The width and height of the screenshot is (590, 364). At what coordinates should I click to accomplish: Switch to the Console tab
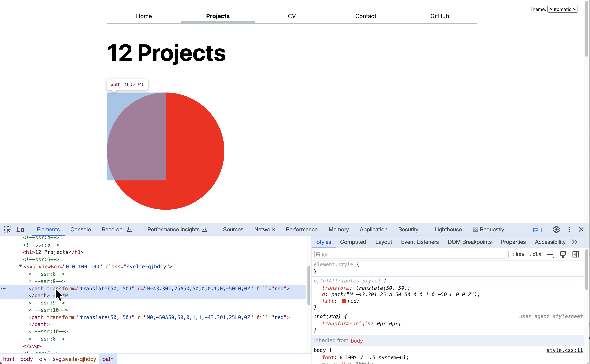point(81,229)
